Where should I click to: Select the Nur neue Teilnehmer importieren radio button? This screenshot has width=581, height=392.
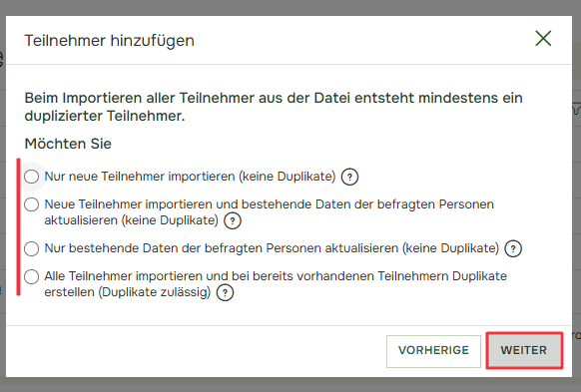[x=32, y=177]
